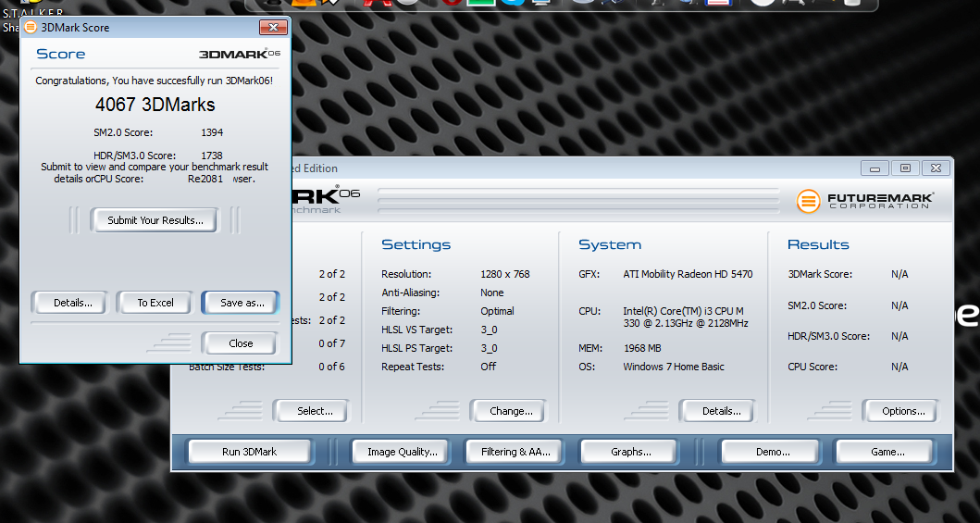Viewport: 980px width, 523px height.
Task: Click the Futuremark Corporation logo
Action: coord(865,201)
